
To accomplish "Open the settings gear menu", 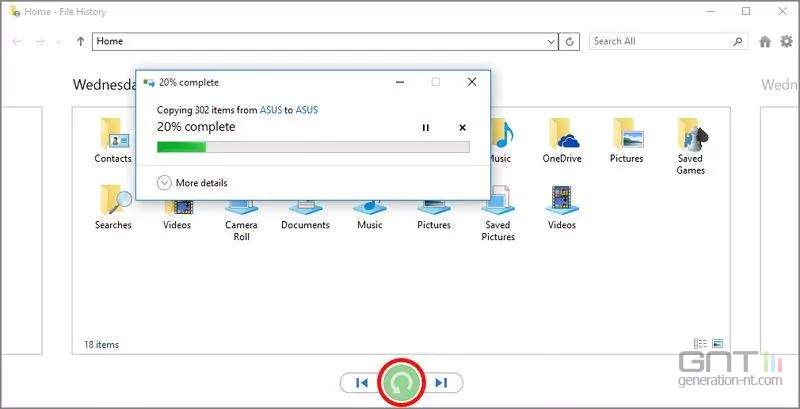I will tap(786, 42).
